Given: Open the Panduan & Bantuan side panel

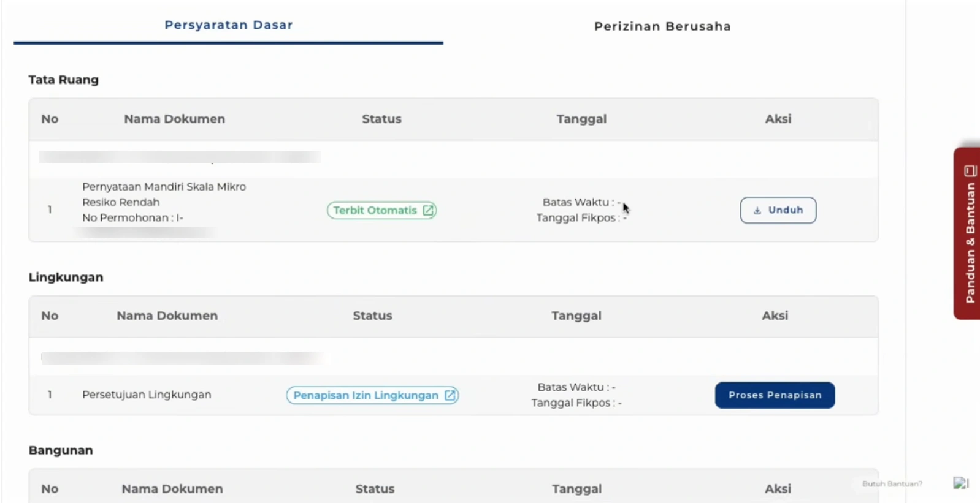Looking at the screenshot, I should click(x=968, y=233).
